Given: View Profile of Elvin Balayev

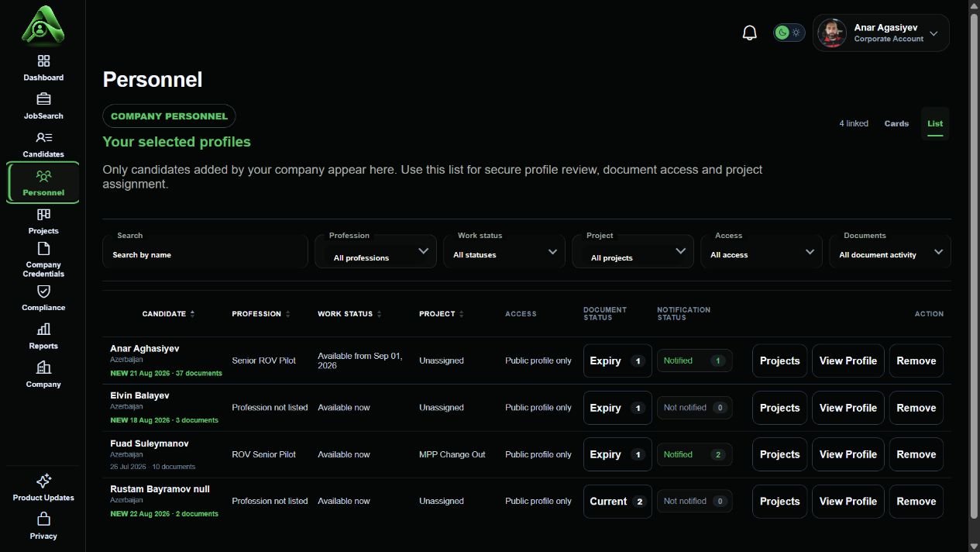Looking at the screenshot, I should point(848,408).
